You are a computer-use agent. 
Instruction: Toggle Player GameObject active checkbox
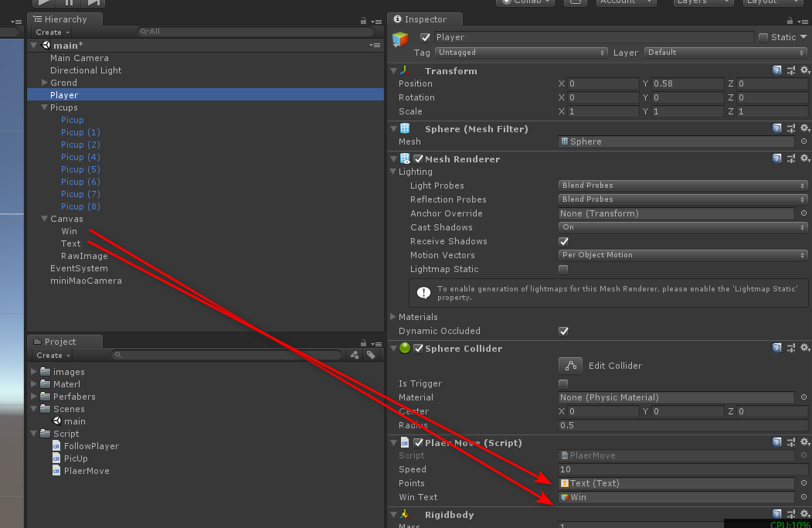[425, 37]
